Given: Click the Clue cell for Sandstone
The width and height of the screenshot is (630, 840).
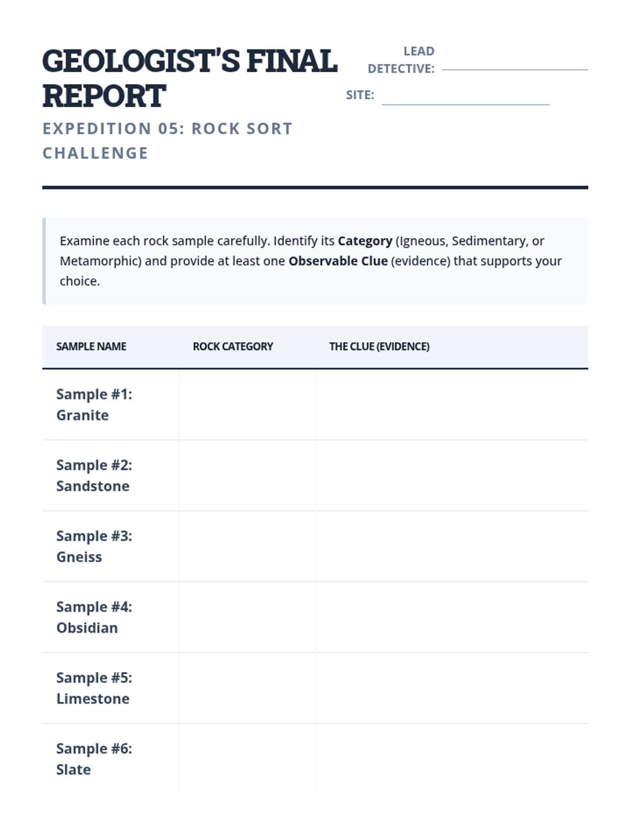Looking at the screenshot, I should pos(451,476).
